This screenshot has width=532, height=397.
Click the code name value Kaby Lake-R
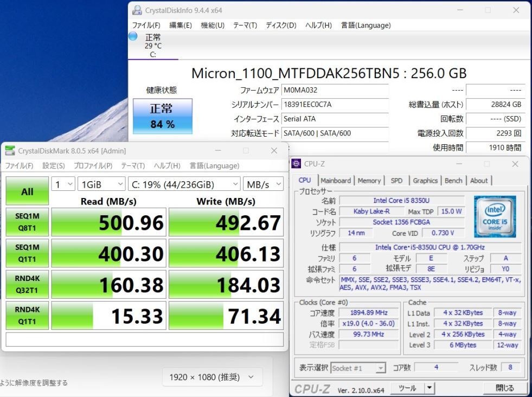[x=371, y=212]
